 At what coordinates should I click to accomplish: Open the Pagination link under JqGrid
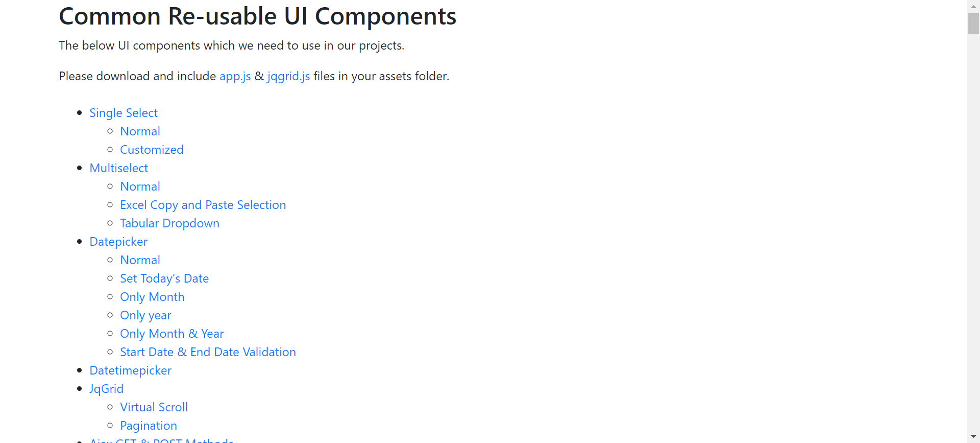(x=149, y=426)
